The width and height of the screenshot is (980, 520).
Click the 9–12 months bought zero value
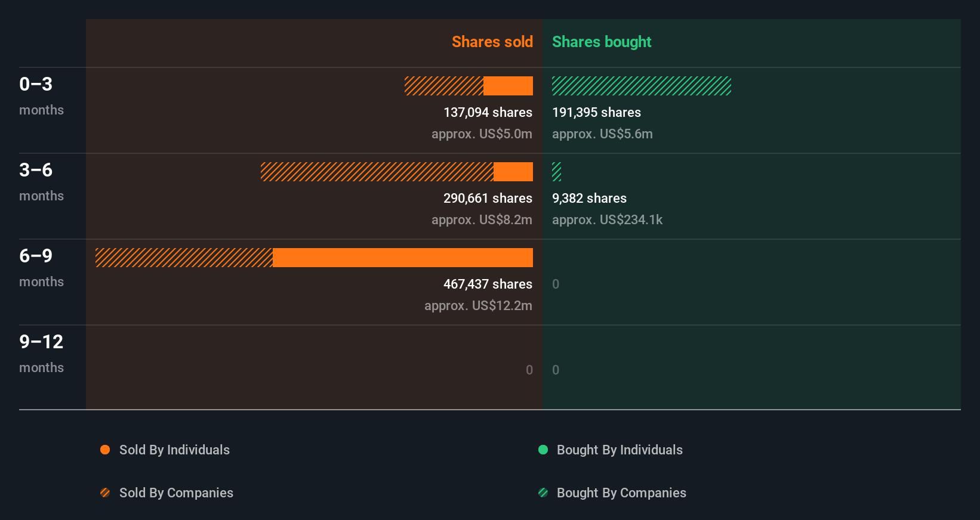coord(556,370)
